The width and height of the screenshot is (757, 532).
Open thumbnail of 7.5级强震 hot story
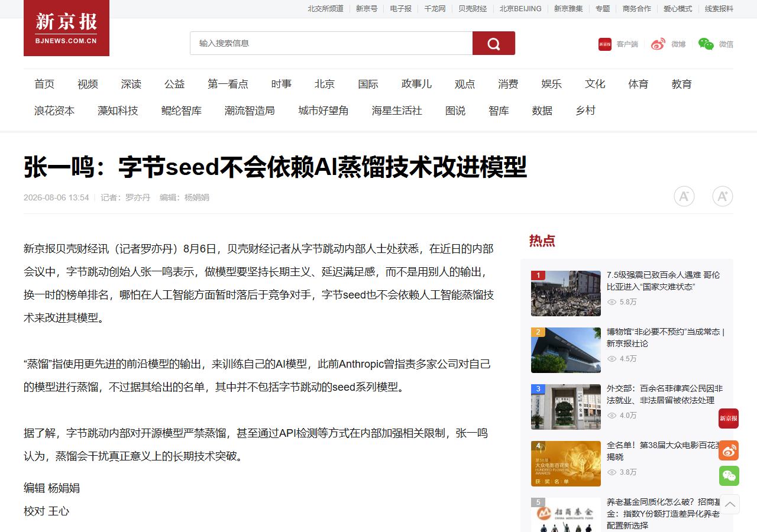click(x=566, y=293)
